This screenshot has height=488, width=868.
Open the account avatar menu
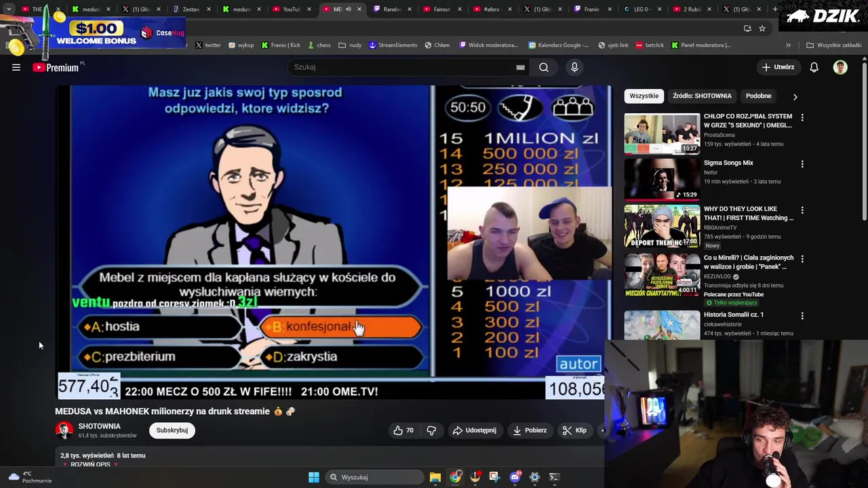tap(840, 67)
